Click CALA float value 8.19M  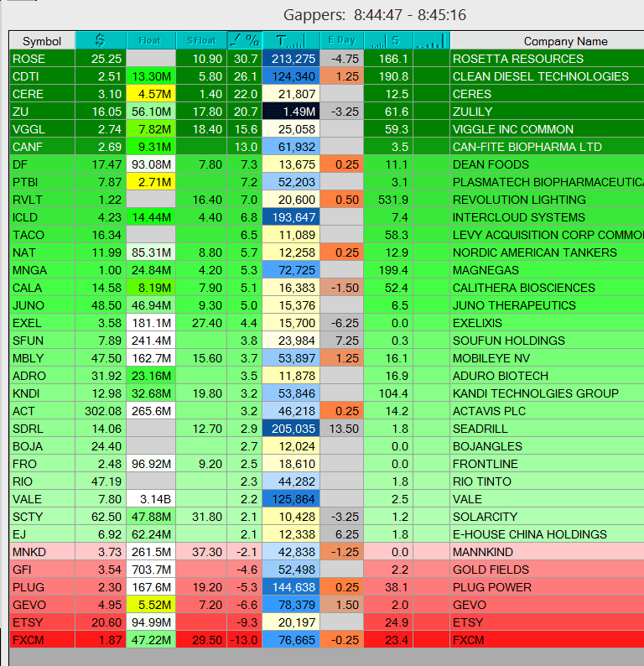pos(151,288)
